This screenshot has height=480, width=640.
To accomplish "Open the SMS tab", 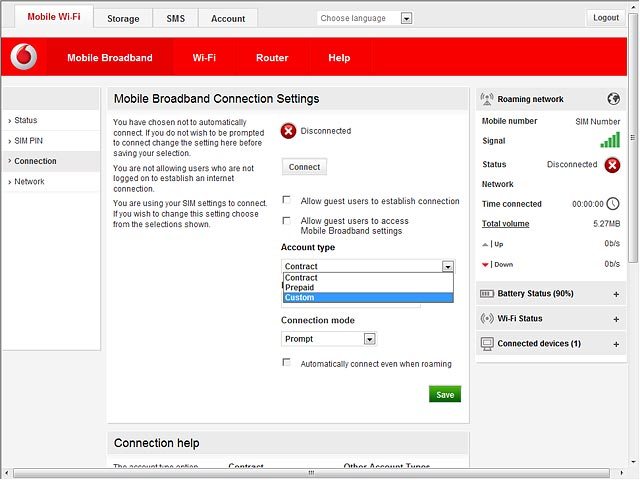I will click(176, 19).
